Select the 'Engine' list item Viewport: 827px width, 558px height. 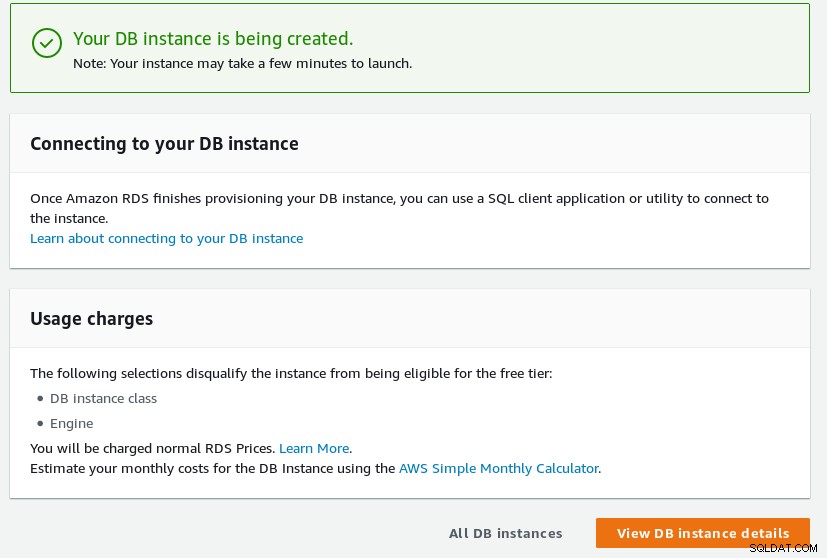tap(72, 424)
